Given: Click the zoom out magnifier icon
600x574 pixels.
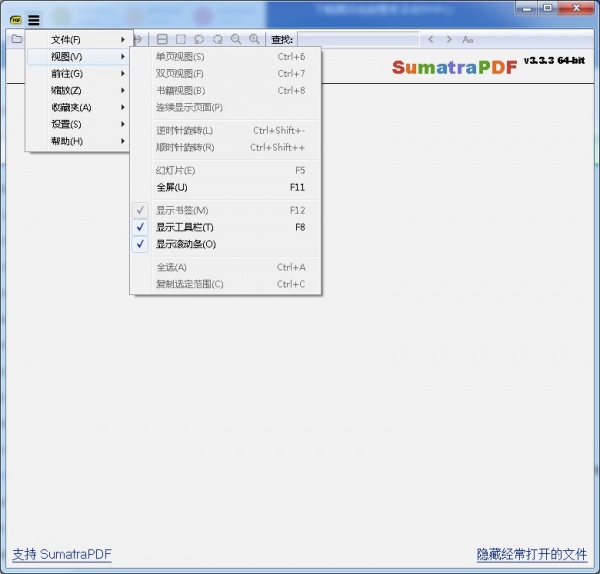Looking at the screenshot, I should (236, 39).
